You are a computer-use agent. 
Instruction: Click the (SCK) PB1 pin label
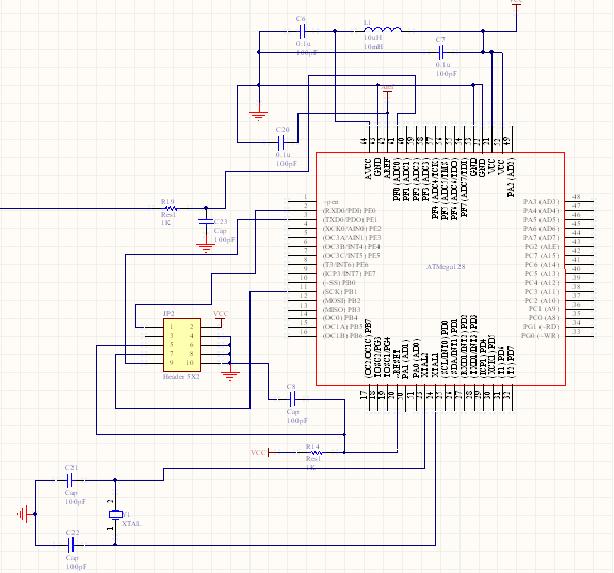[340, 292]
